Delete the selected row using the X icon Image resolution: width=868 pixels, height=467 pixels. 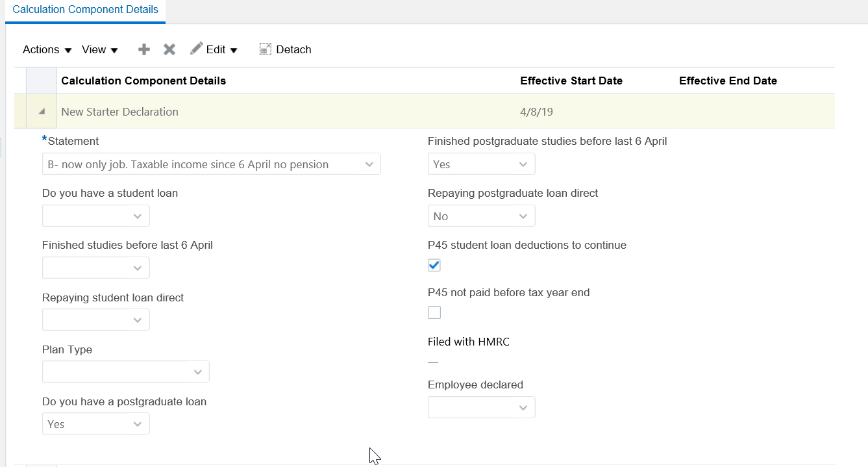point(169,49)
